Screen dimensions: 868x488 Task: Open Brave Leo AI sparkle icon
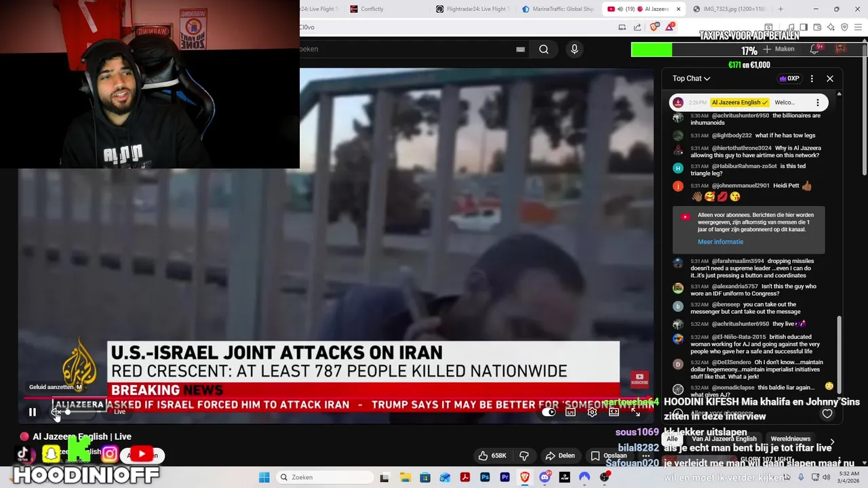[831, 27]
